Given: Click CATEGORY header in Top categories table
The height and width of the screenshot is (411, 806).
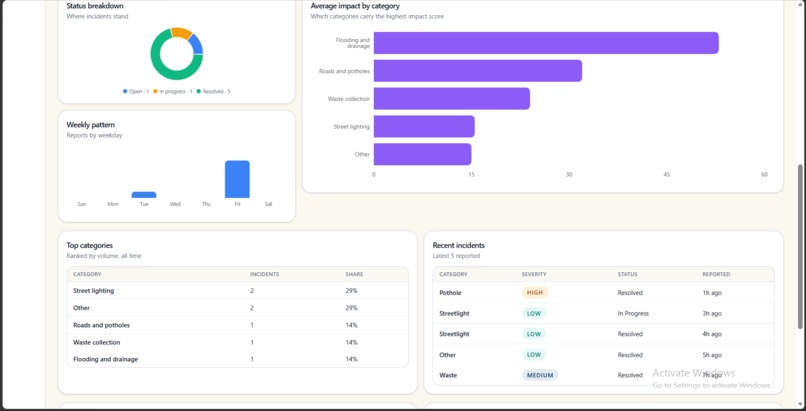Looking at the screenshot, I should click(x=87, y=274).
